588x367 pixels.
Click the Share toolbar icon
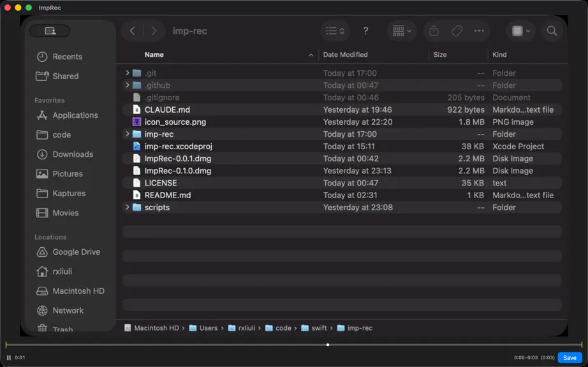434,31
